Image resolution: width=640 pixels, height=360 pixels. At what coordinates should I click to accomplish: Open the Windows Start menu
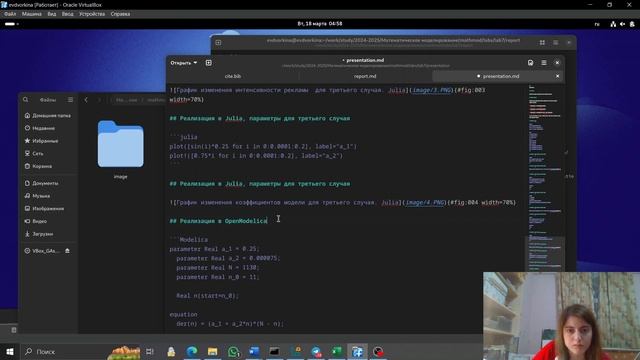[x=10, y=351]
